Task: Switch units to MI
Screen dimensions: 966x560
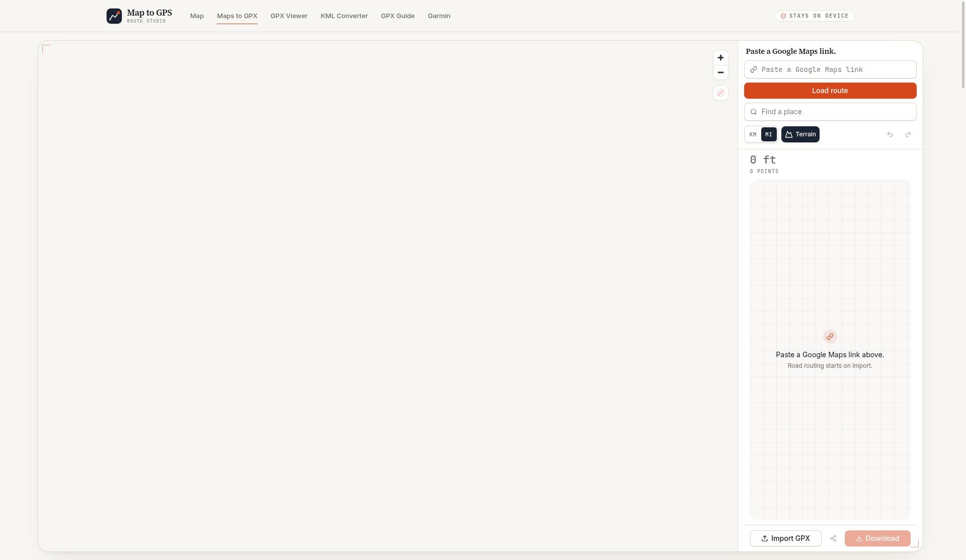Action: [x=769, y=134]
